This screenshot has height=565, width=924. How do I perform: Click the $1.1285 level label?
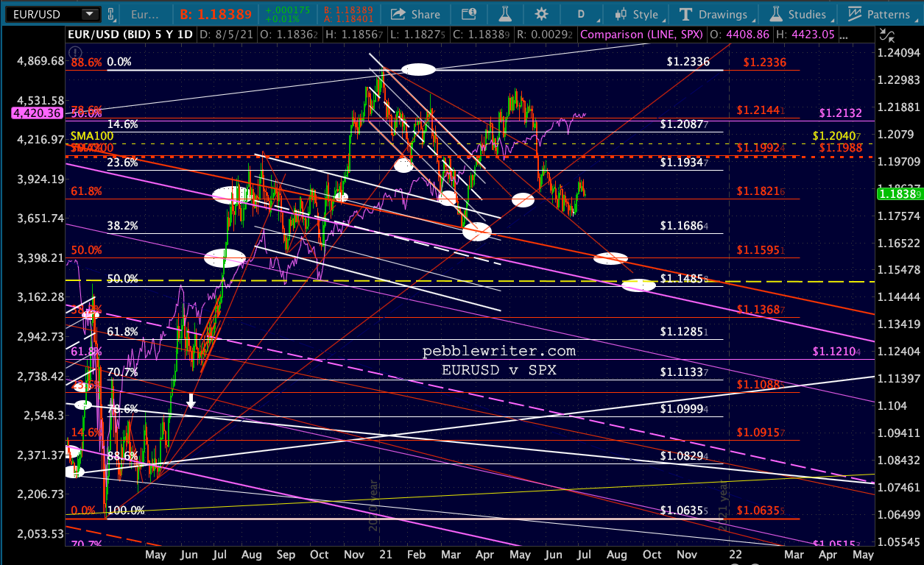[x=684, y=333]
